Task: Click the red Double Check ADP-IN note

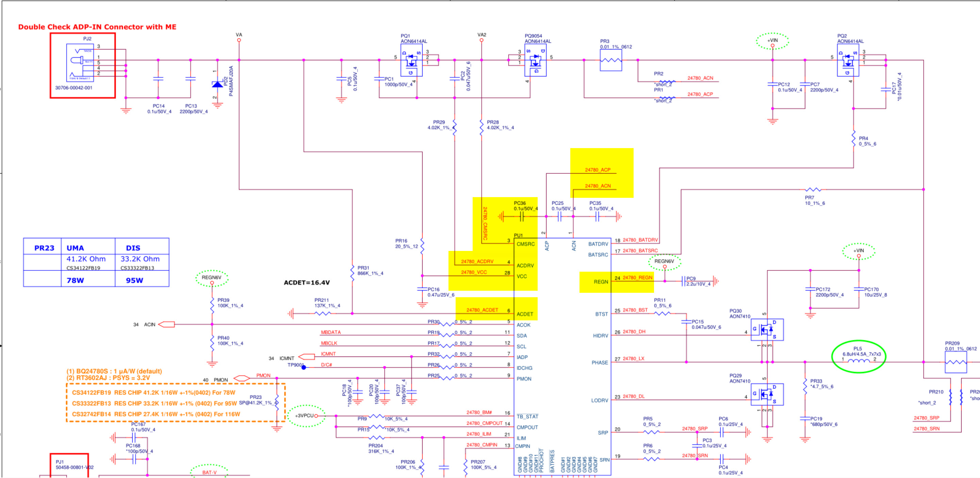Action: (97, 27)
